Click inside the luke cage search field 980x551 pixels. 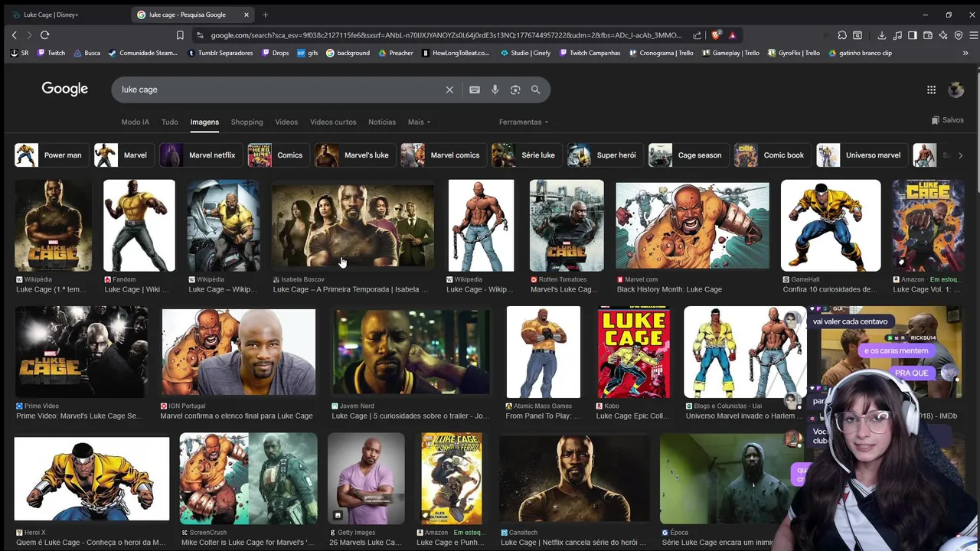[x=279, y=90]
